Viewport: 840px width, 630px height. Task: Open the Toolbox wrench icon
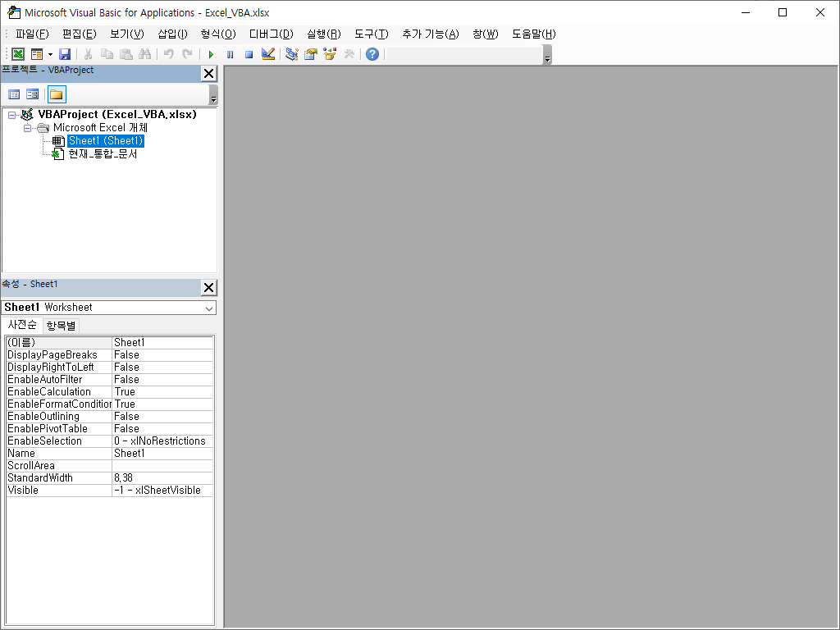pos(349,54)
